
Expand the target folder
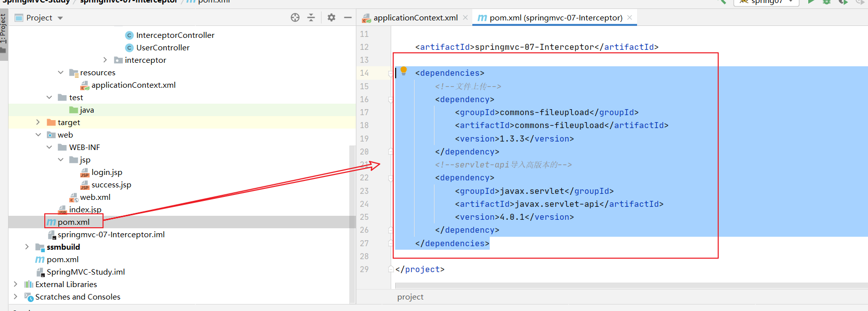point(38,122)
